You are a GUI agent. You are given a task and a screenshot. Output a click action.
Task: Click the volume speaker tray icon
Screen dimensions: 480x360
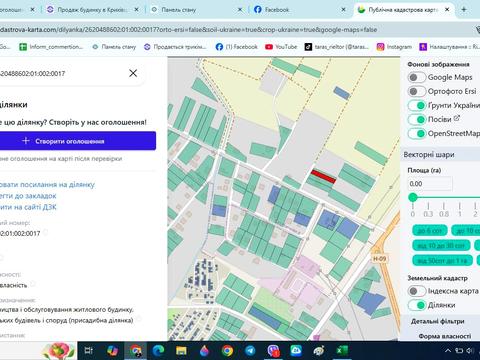pyautogui.click(x=470, y=351)
